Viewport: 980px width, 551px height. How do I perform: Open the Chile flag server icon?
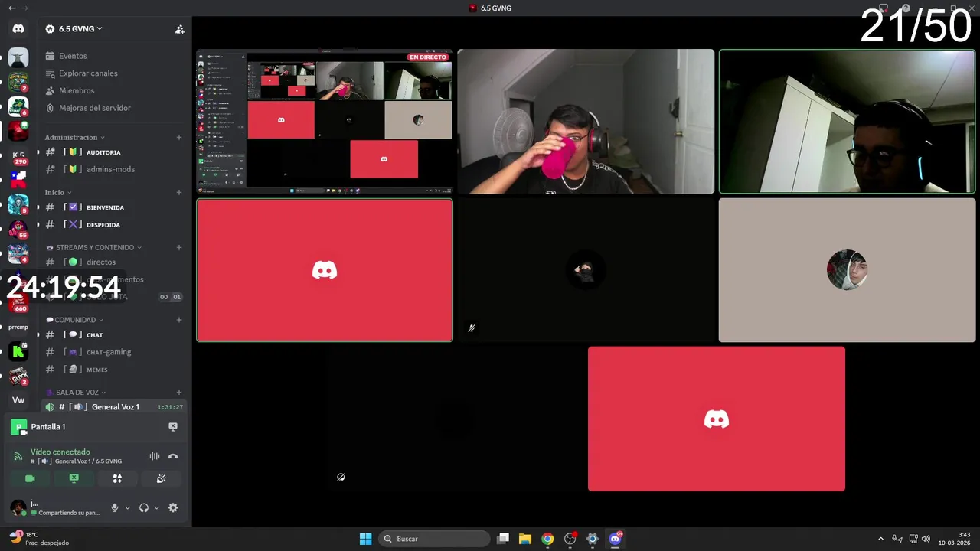(18, 181)
